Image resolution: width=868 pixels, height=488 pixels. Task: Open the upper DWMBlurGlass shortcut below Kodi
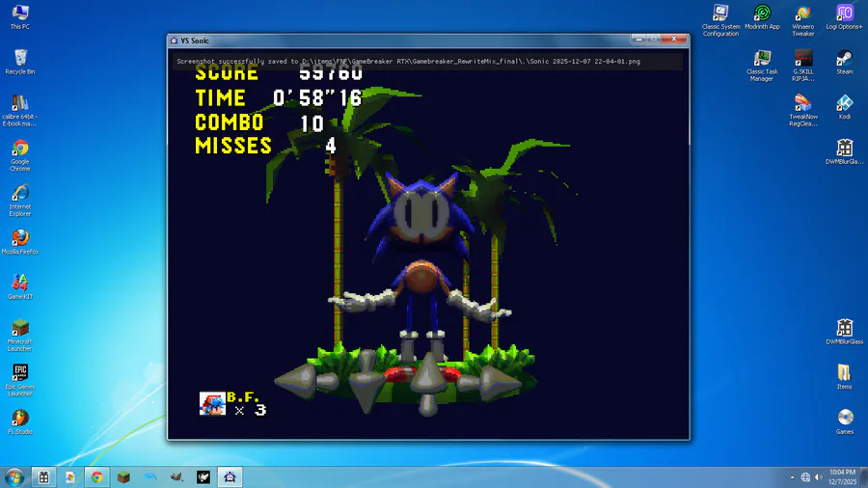pyautogui.click(x=845, y=151)
